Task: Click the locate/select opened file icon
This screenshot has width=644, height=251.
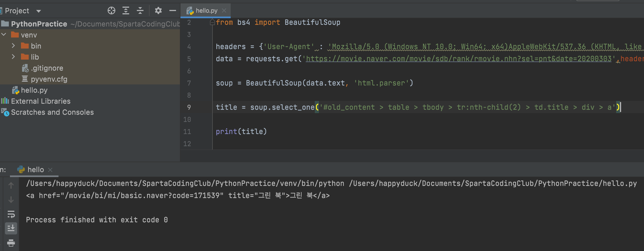Action: tap(111, 10)
